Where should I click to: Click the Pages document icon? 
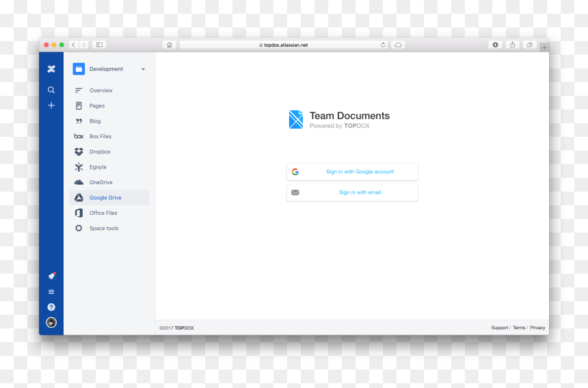(x=79, y=106)
